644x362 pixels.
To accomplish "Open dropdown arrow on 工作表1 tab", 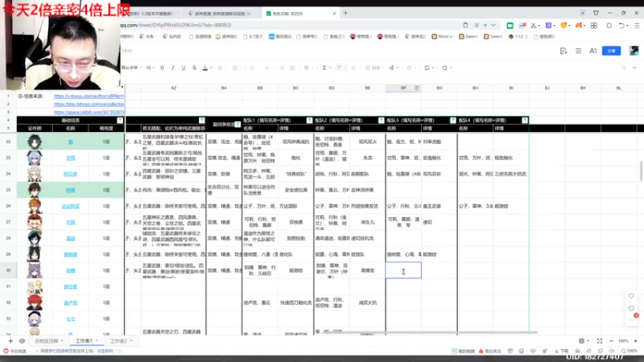I will pyautogui.click(x=97, y=340).
